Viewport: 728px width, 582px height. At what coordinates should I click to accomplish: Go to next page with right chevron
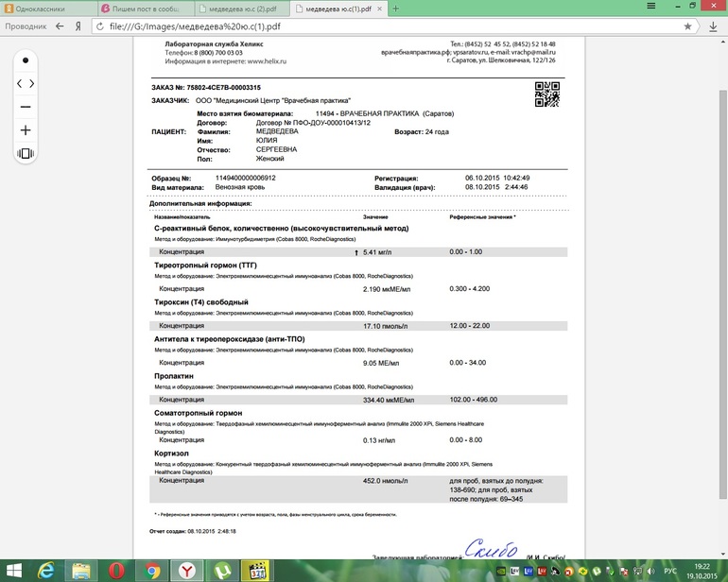coord(32,83)
